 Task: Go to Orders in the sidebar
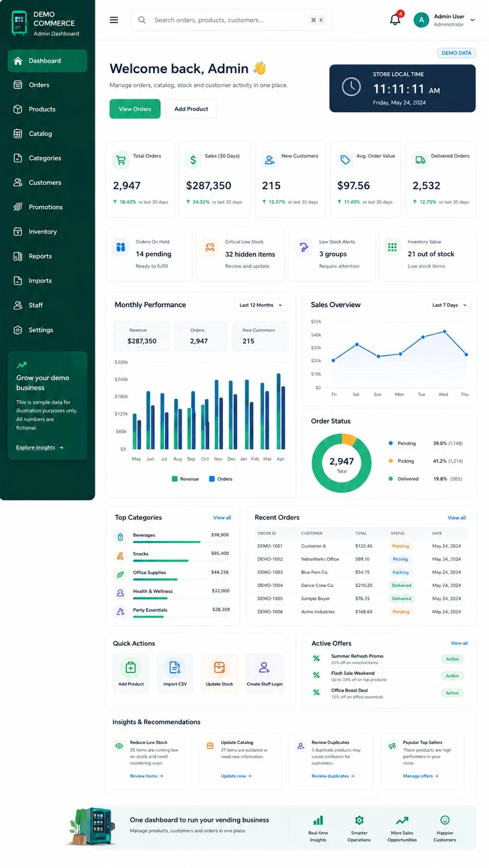click(47, 85)
